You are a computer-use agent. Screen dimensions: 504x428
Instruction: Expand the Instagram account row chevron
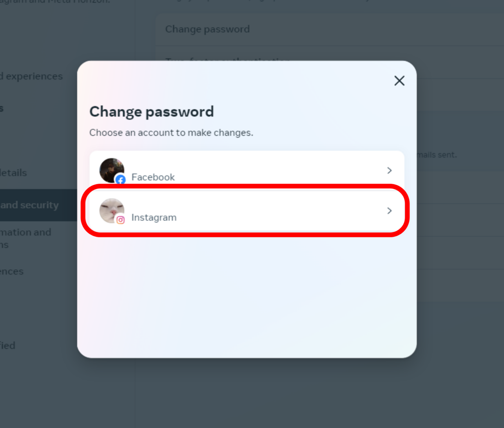389,211
